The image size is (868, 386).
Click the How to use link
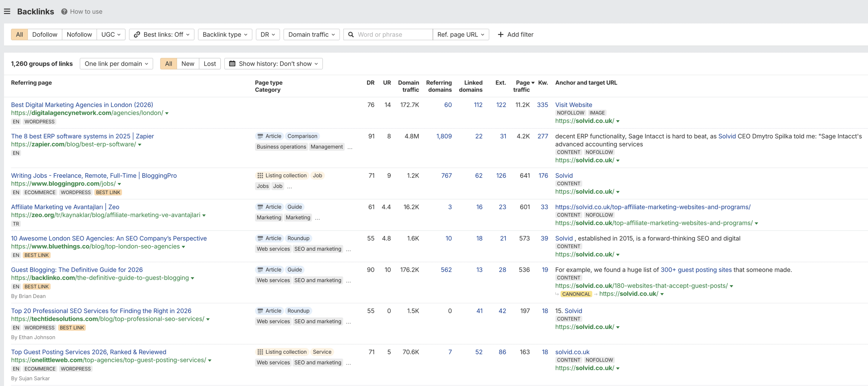pyautogui.click(x=86, y=11)
